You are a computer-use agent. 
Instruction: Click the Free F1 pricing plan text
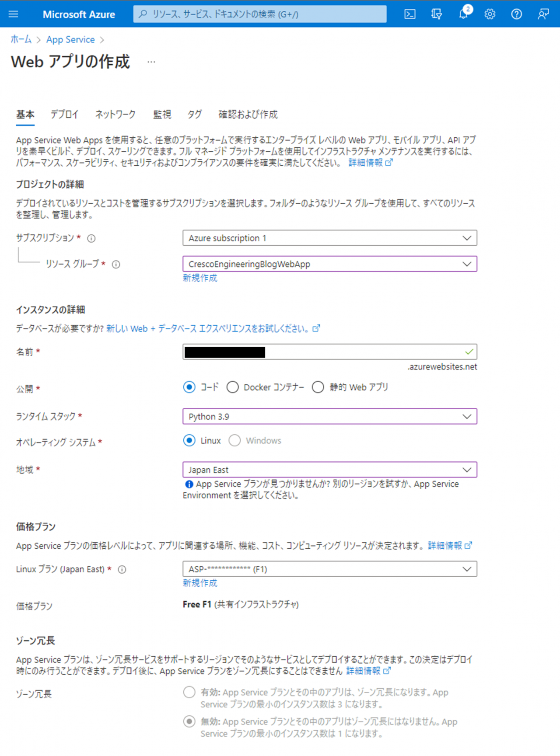tap(197, 605)
